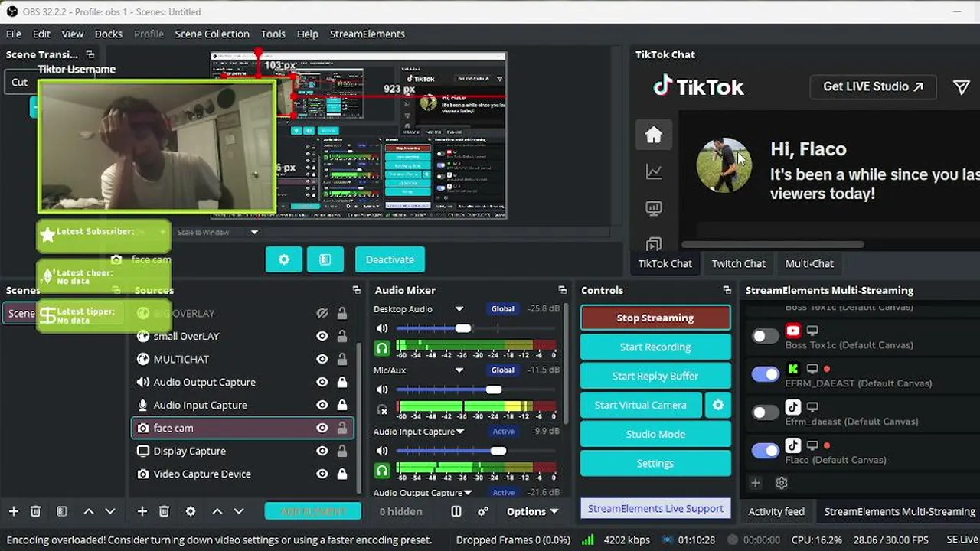Hide the small OverLAY source
The width and height of the screenshot is (980, 551).
point(322,336)
